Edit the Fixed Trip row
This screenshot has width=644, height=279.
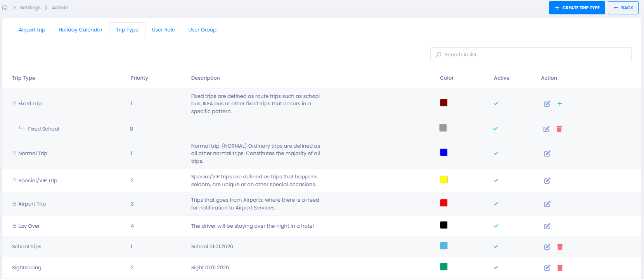pyautogui.click(x=547, y=104)
